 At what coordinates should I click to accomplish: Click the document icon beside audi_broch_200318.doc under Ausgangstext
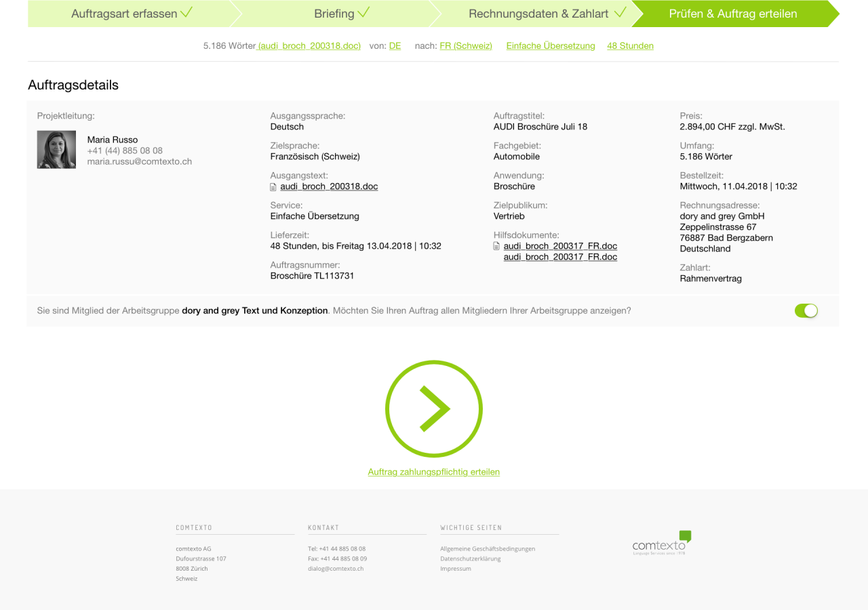[x=273, y=186]
